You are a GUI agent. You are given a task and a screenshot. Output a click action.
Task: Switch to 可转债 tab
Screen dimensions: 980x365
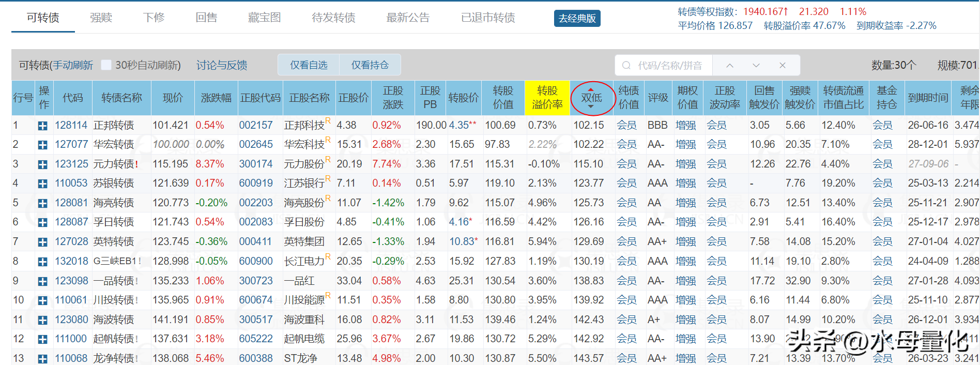pyautogui.click(x=43, y=18)
